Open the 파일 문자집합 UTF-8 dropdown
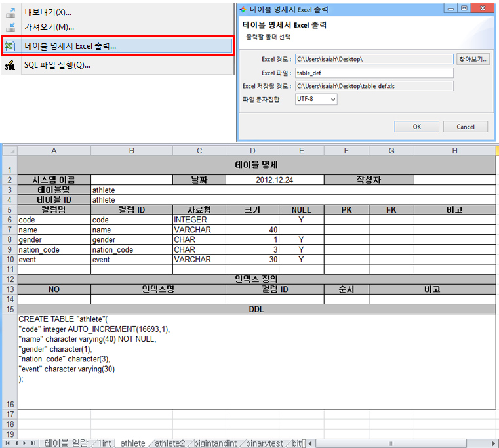The height and width of the screenshot is (448, 499). 316,99
